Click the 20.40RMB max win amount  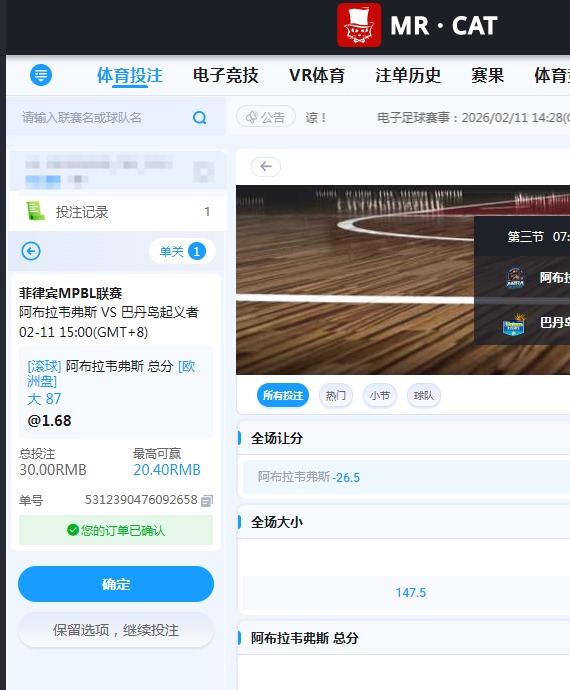point(167,470)
